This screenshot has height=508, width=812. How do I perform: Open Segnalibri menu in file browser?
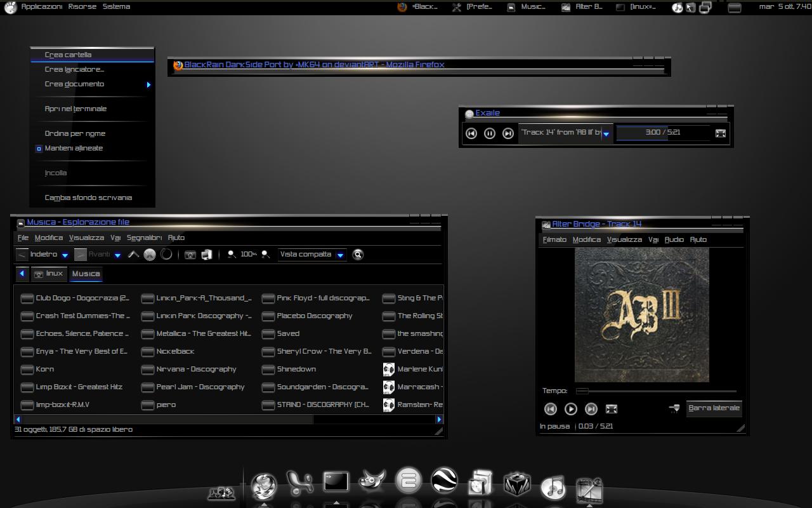[x=144, y=237]
